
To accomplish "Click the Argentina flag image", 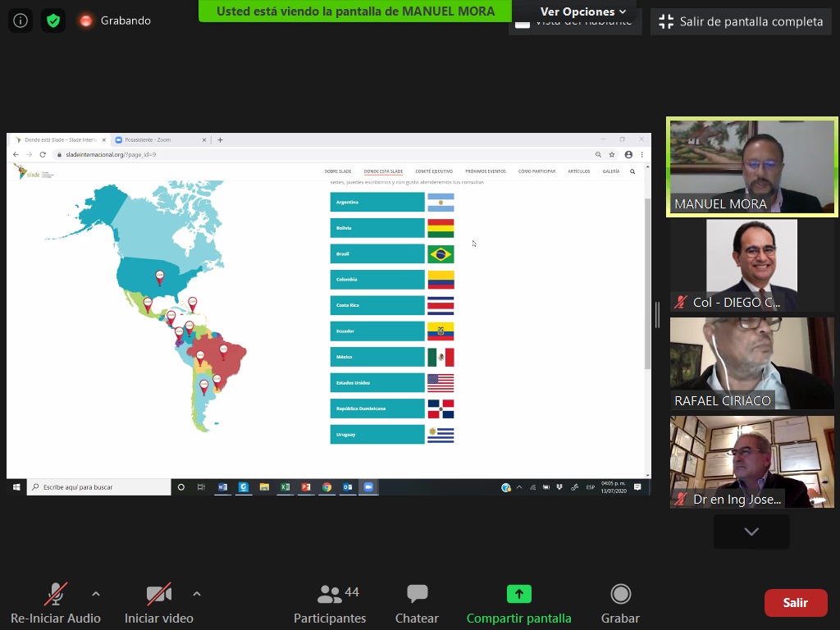I will coord(441,203).
